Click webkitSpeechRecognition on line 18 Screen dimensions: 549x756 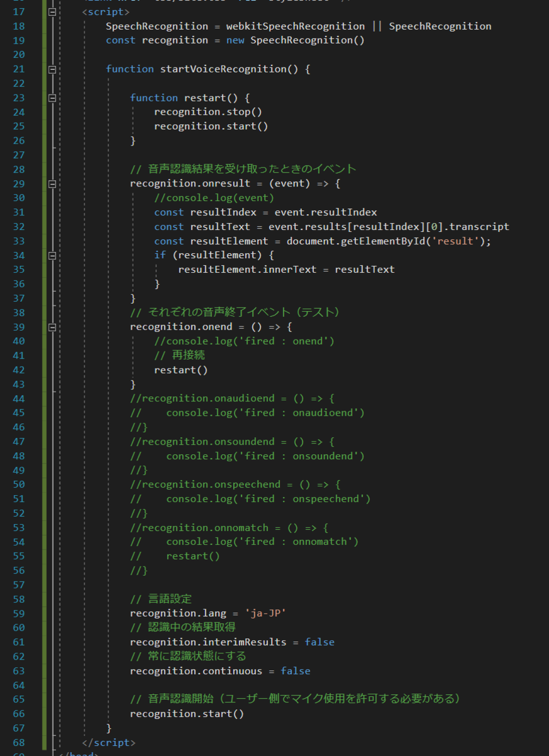click(296, 26)
